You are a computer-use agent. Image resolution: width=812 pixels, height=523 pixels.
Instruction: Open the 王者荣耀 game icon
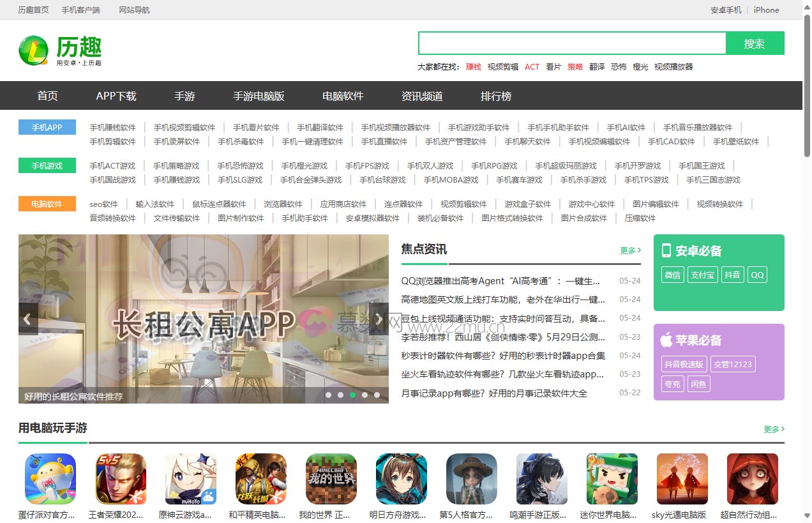tap(121, 479)
